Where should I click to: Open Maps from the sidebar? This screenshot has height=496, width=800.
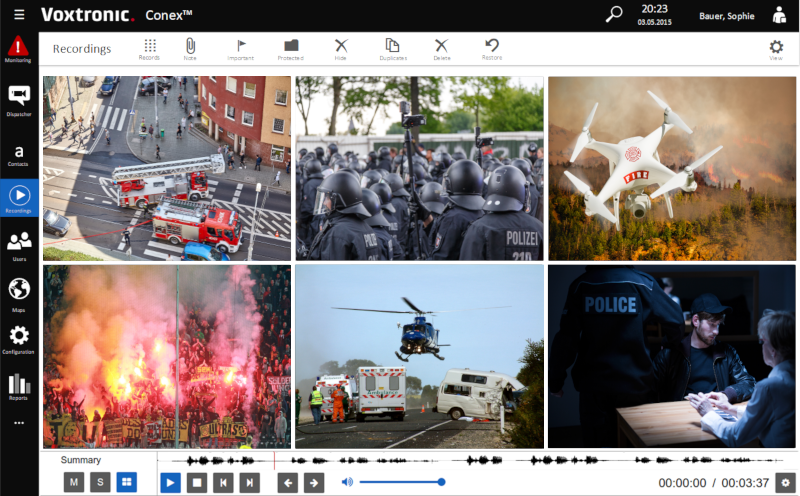coord(18,292)
